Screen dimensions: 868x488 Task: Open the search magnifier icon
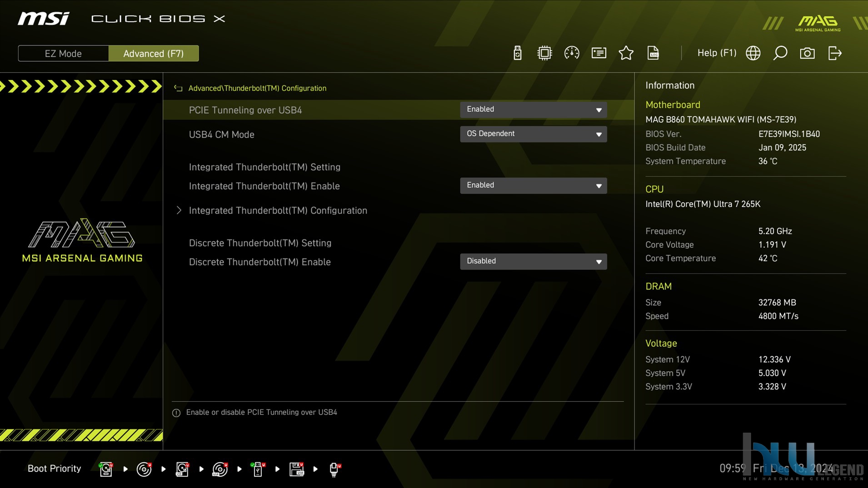[x=780, y=53]
